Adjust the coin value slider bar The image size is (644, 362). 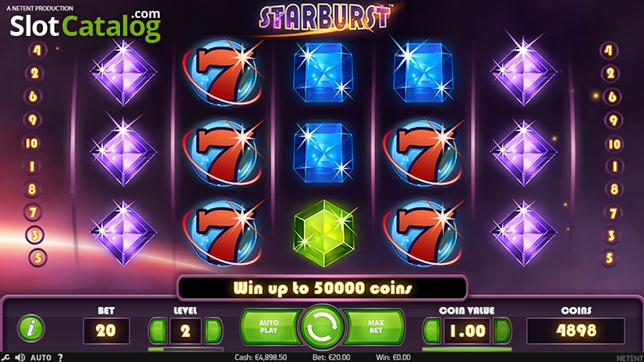467,350
